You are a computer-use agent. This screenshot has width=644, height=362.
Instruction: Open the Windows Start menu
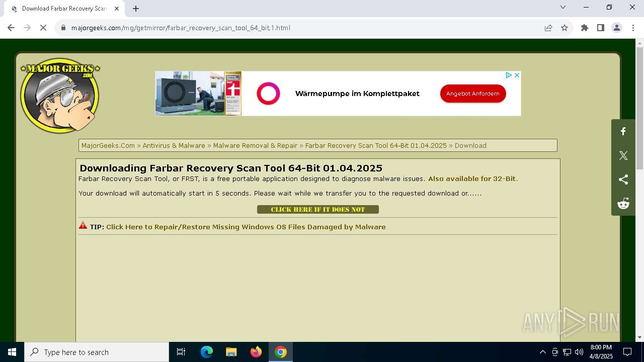click(x=12, y=352)
